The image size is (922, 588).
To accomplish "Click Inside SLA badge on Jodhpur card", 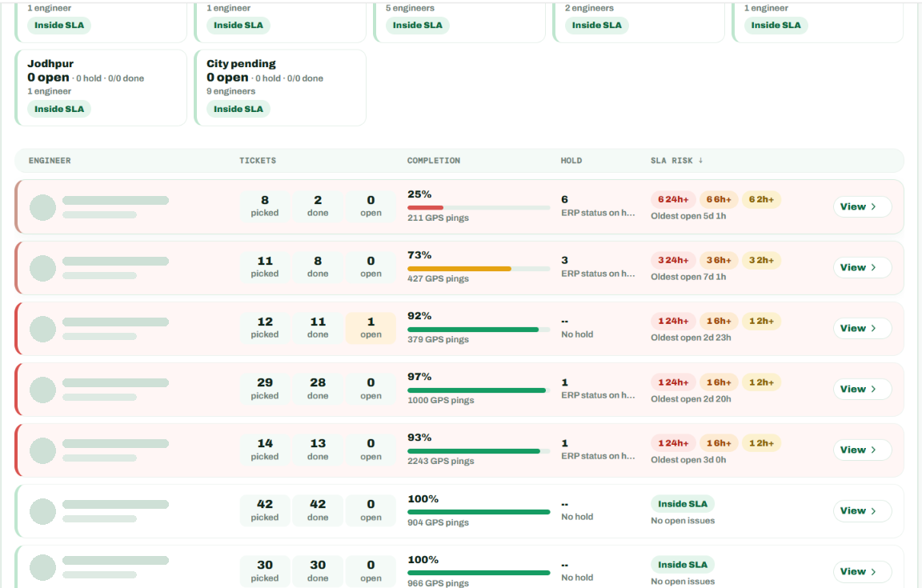I will coord(58,109).
